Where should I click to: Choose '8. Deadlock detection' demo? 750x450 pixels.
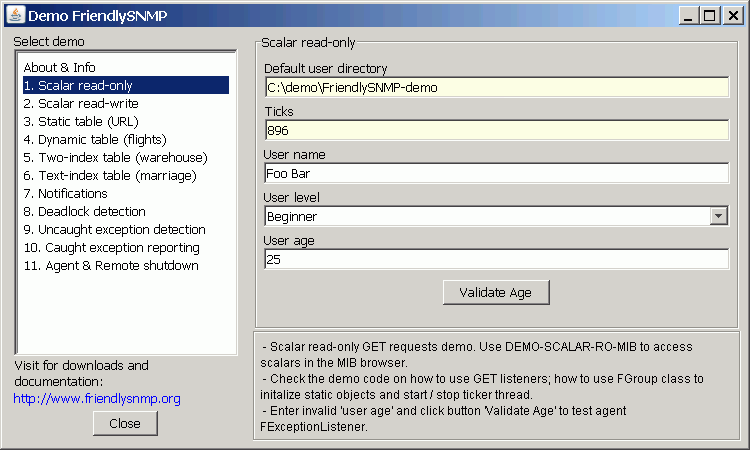(126, 211)
